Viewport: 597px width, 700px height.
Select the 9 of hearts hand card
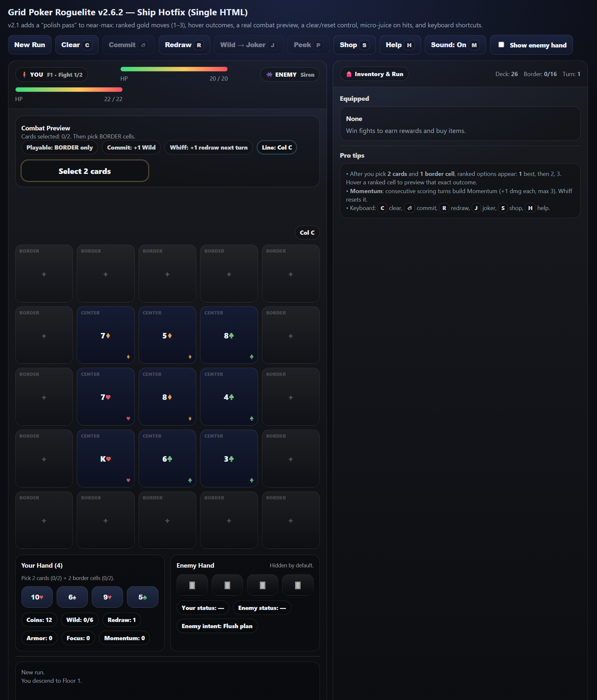pyautogui.click(x=107, y=597)
